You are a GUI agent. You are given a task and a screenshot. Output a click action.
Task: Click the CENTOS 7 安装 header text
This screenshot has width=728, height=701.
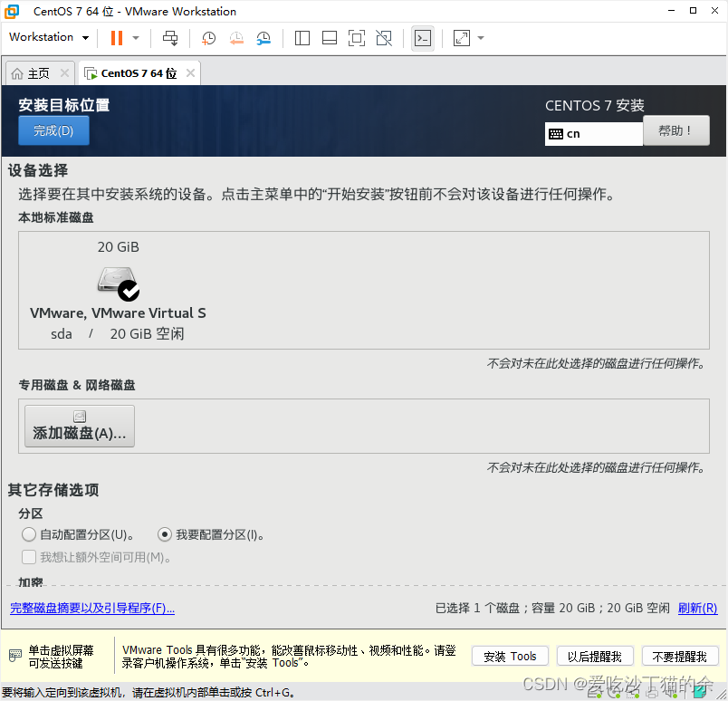tap(594, 105)
